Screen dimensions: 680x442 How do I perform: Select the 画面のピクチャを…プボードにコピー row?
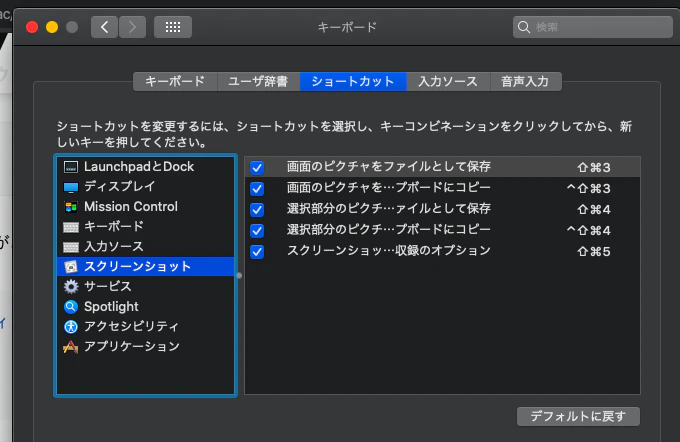pos(442,188)
